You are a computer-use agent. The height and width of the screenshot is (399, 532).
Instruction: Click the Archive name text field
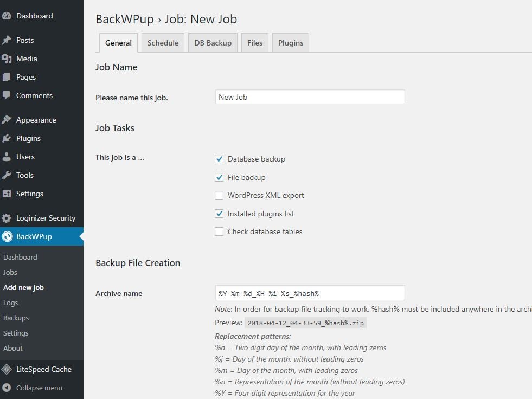click(x=310, y=293)
